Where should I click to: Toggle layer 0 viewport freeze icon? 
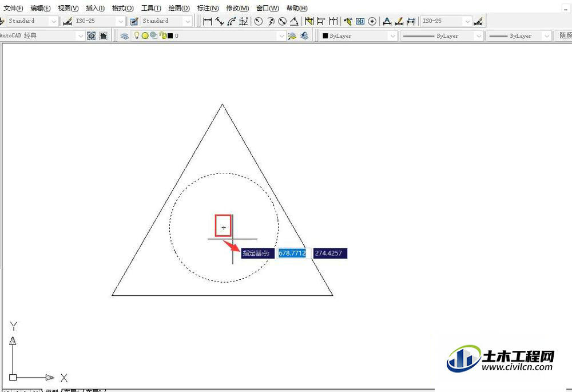click(x=153, y=35)
